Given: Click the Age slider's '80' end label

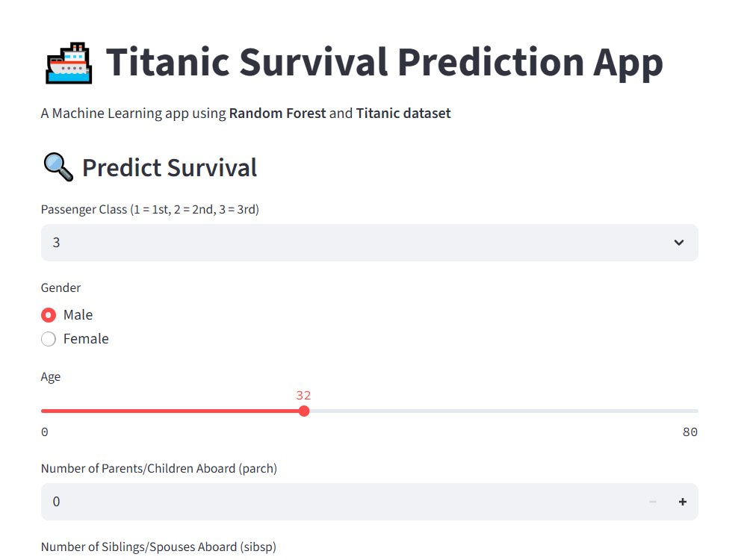Looking at the screenshot, I should pos(689,432).
